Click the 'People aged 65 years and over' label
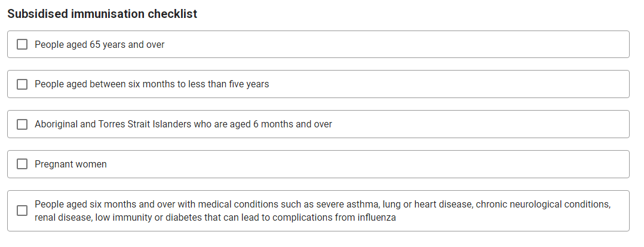The width and height of the screenshot is (644, 247). (x=99, y=44)
